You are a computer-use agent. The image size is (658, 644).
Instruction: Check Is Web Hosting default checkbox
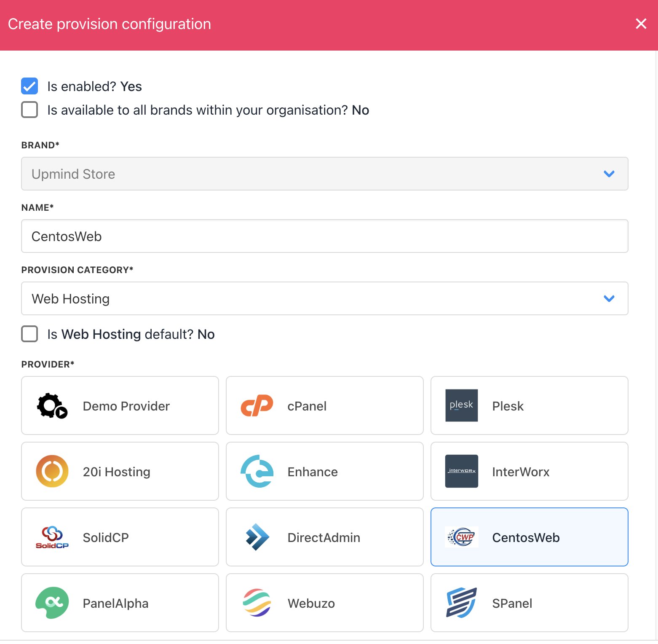click(x=29, y=334)
